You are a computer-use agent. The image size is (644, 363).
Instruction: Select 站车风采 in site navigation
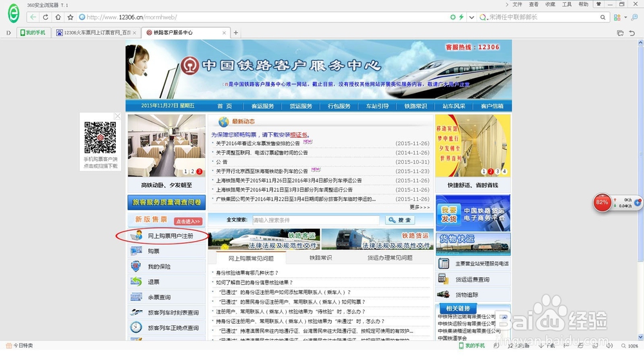click(x=453, y=106)
